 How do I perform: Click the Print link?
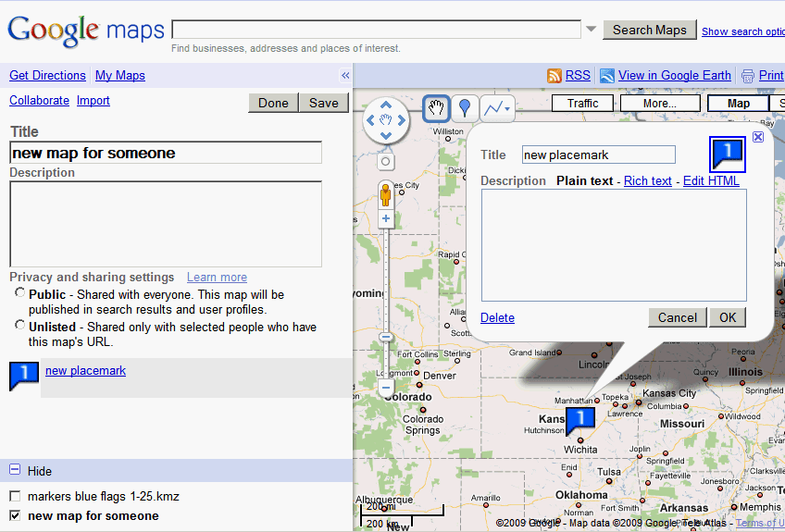pos(771,76)
